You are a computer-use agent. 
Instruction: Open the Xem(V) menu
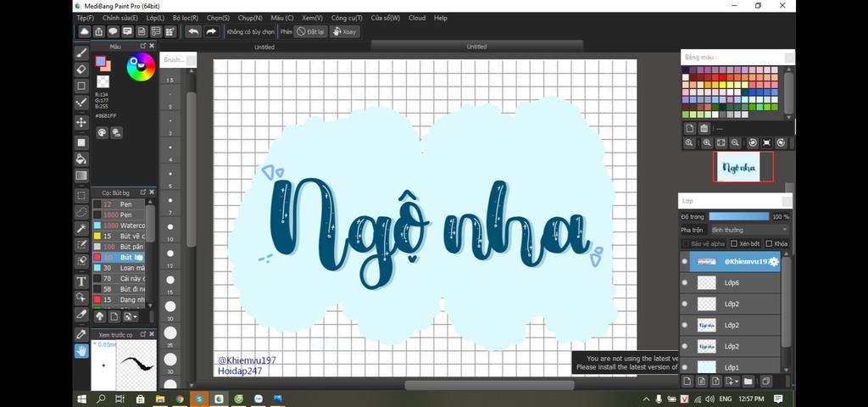click(312, 18)
